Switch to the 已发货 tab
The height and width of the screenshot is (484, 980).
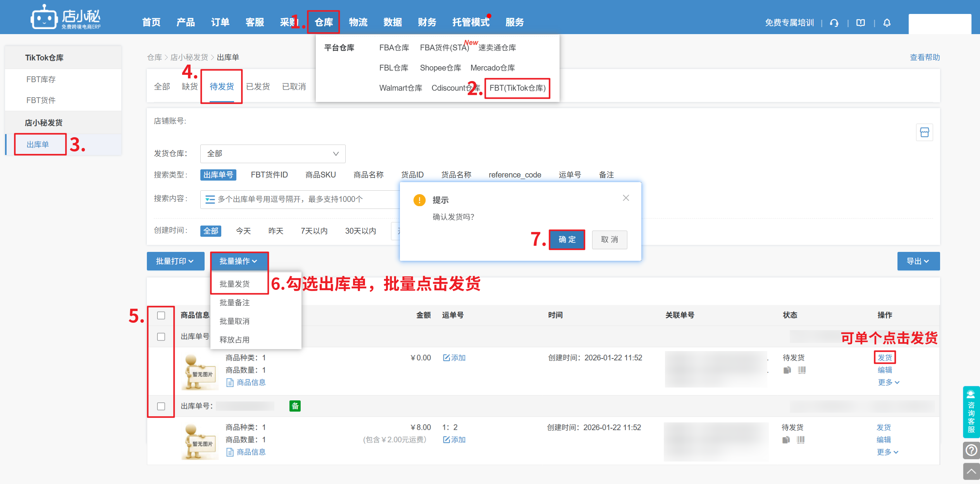click(258, 86)
